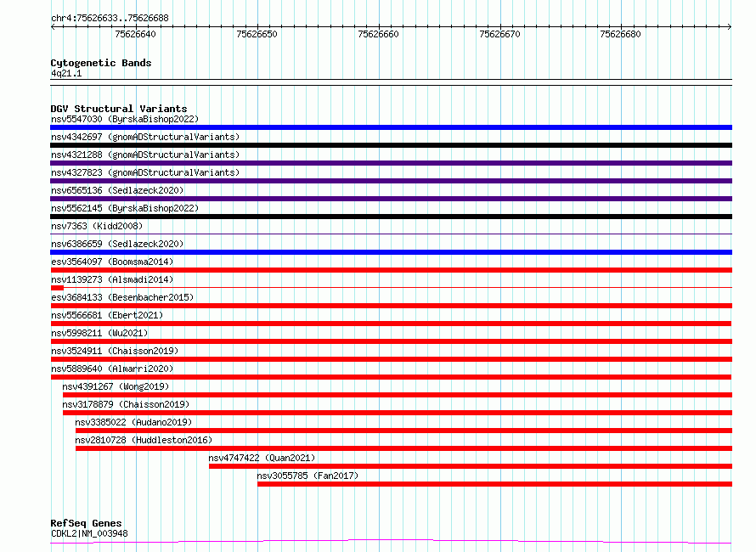The width and height of the screenshot is (756, 552).
Task: Click the nsv5889640 (Almarri2020) label
Action: pyautogui.click(x=112, y=369)
